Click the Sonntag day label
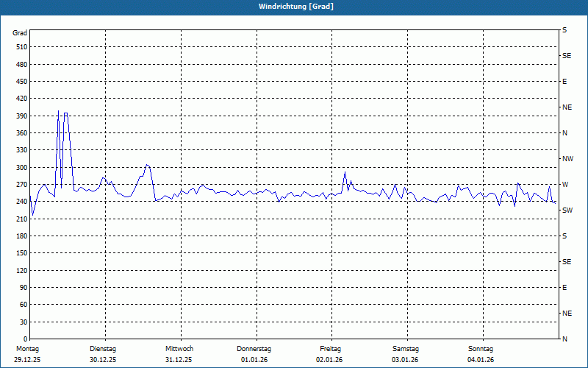This screenshot has height=368, width=588. point(481,348)
